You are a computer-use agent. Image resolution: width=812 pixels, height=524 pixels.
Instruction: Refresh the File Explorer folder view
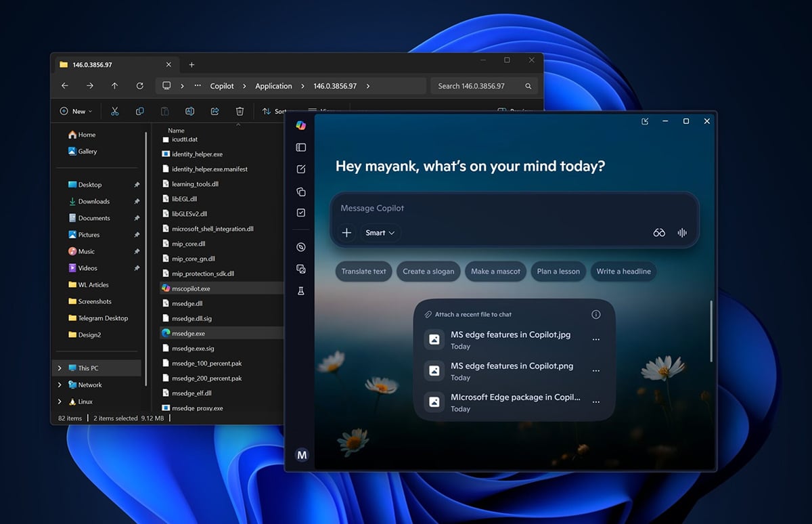click(x=139, y=86)
